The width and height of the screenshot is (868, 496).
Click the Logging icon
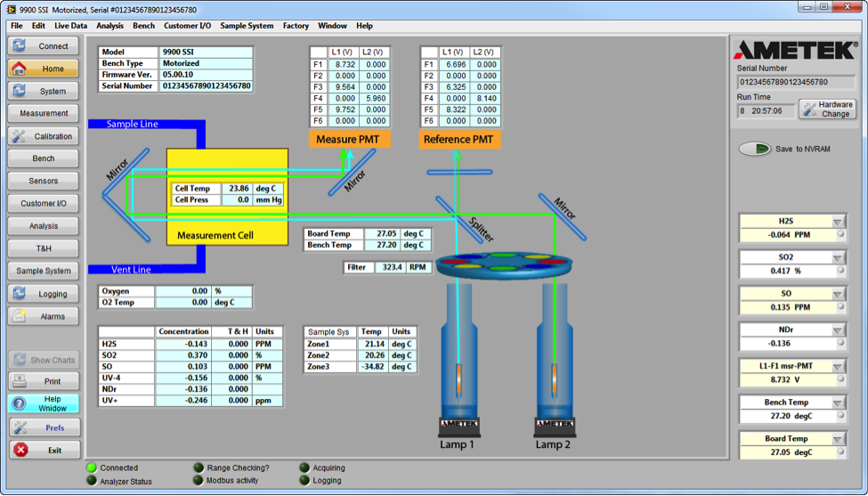tap(20, 293)
